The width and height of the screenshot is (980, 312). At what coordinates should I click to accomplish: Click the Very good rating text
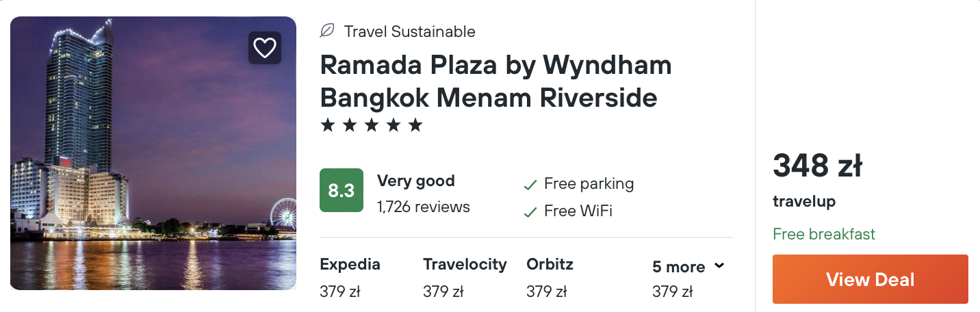(415, 181)
